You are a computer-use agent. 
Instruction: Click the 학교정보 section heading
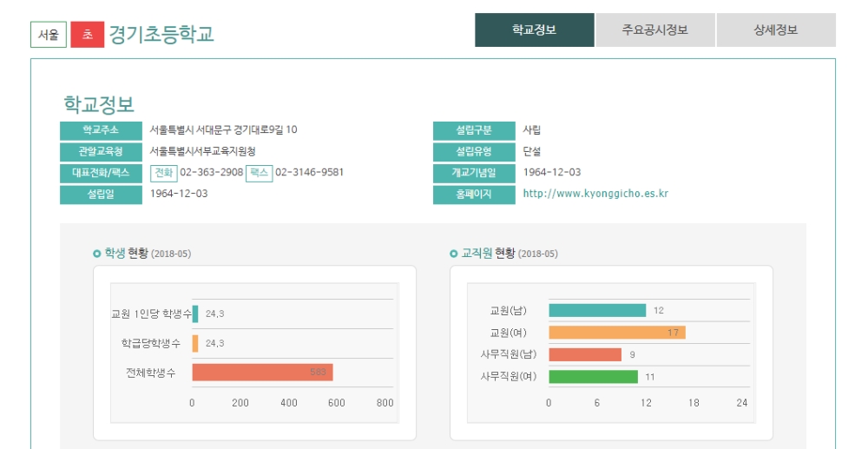point(99,103)
